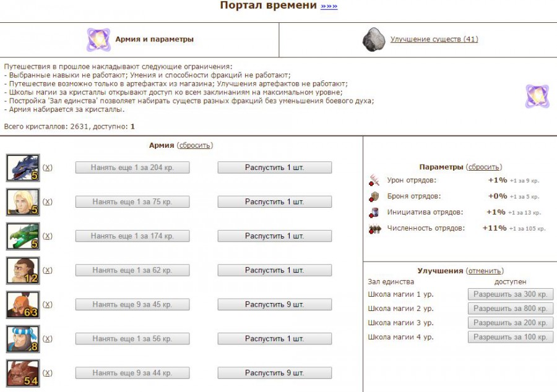The image size is (557, 392).
Task: Click Нанять еще 1 за 204 кр.
Action: [132, 168]
